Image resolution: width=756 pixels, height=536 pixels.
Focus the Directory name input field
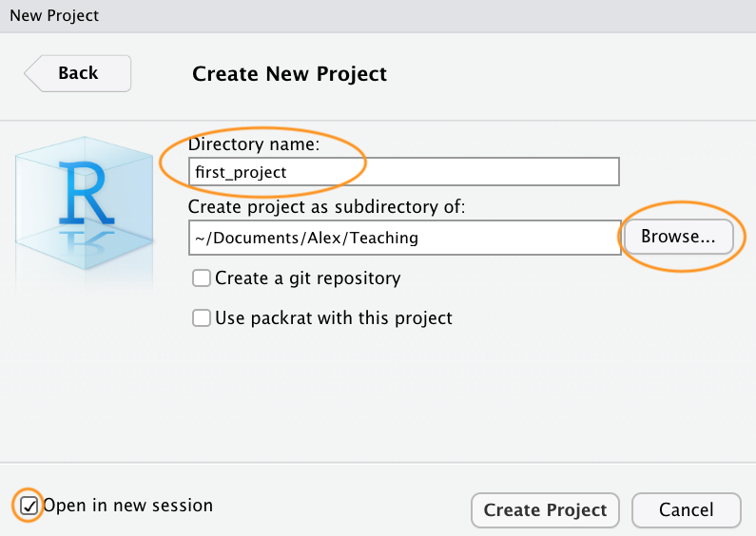(x=403, y=172)
